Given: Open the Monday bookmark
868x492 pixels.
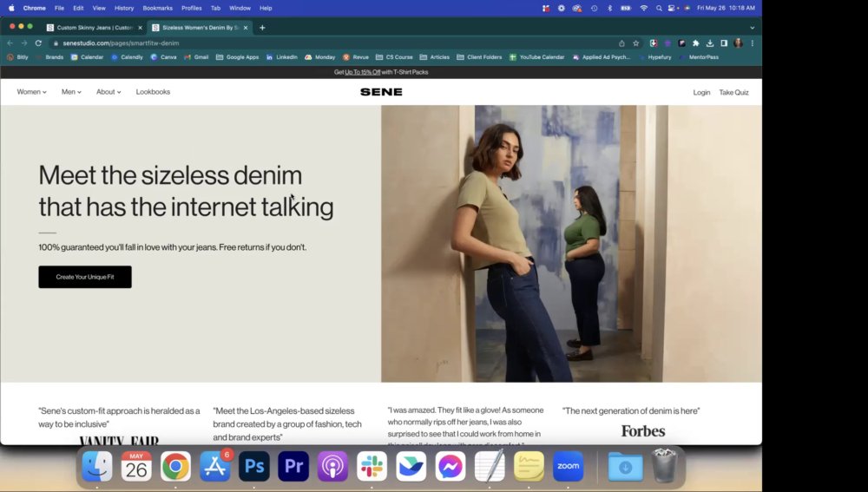Looking at the screenshot, I should (x=320, y=57).
